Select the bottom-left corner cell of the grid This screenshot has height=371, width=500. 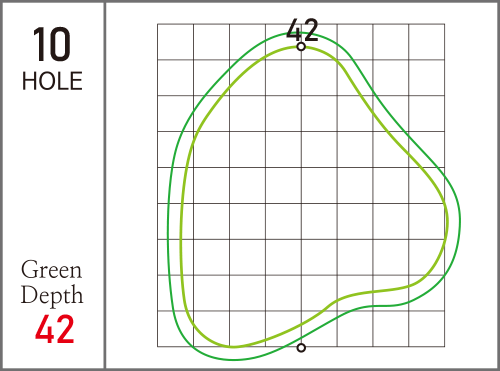(x=175, y=329)
